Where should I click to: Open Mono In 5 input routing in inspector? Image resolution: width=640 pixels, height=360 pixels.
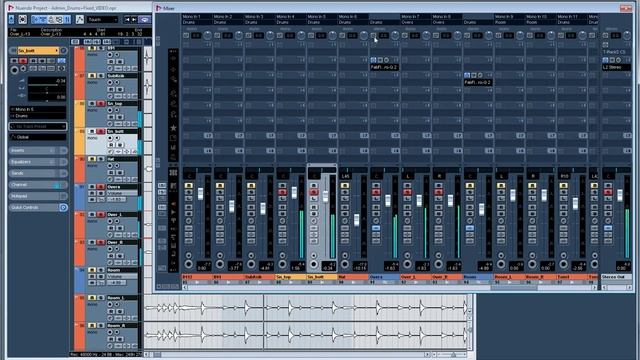pos(38,109)
